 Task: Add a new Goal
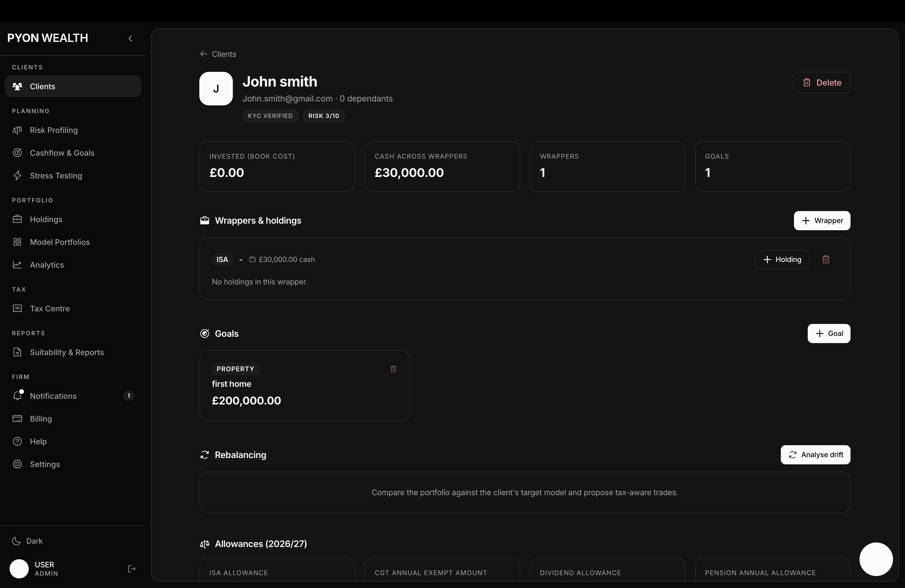click(x=829, y=333)
